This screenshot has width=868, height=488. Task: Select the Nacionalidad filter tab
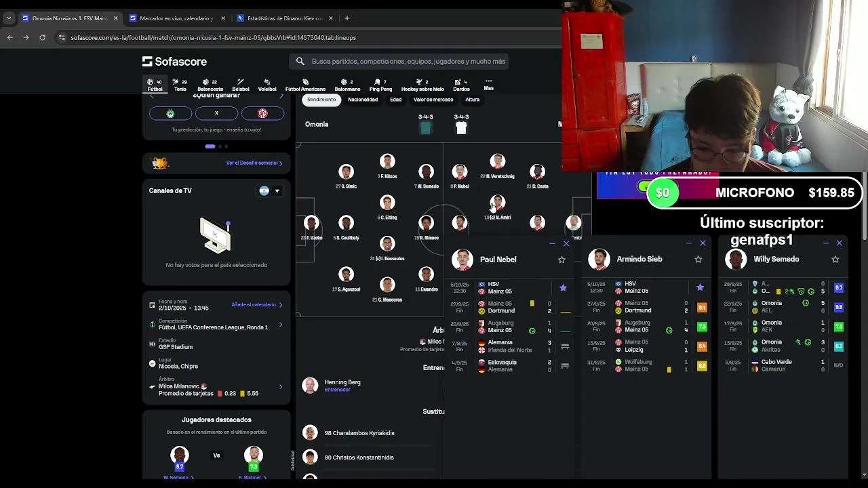coord(363,100)
